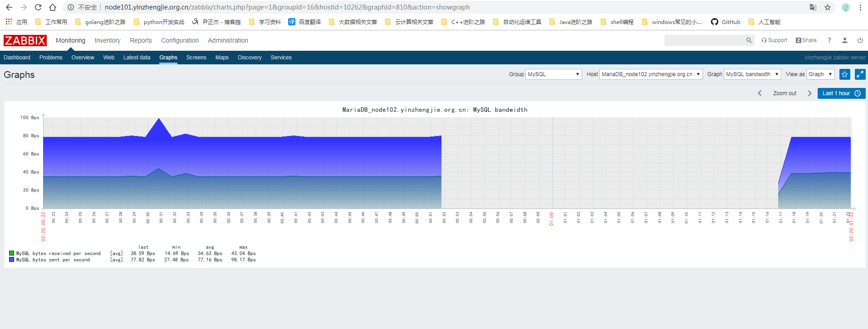
Task: Go to the Problems submenu
Action: tap(51, 58)
